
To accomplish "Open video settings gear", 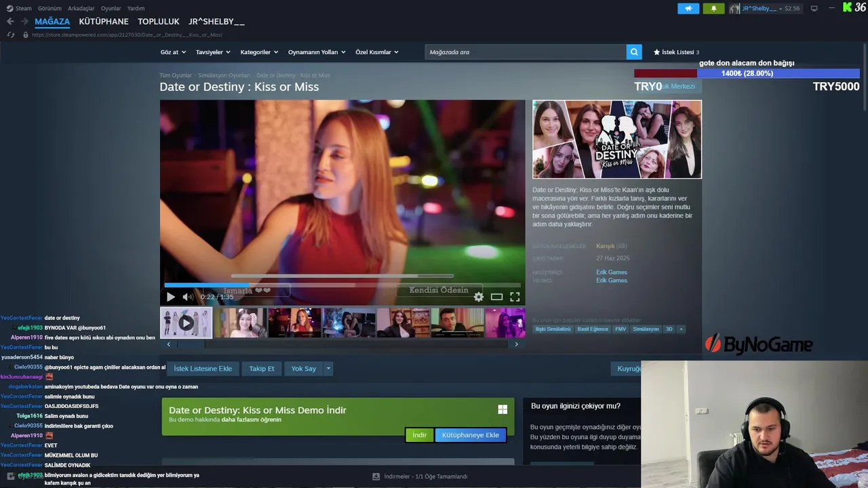I will (479, 297).
